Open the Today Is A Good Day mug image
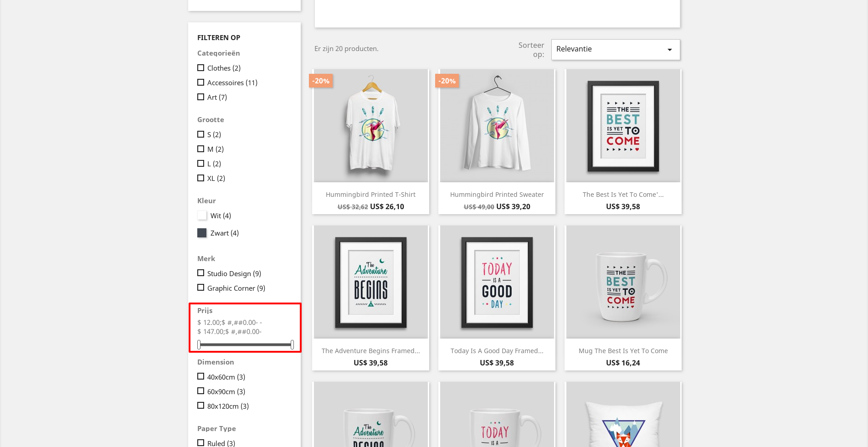The image size is (868, 447). click(x=497, y=414)
